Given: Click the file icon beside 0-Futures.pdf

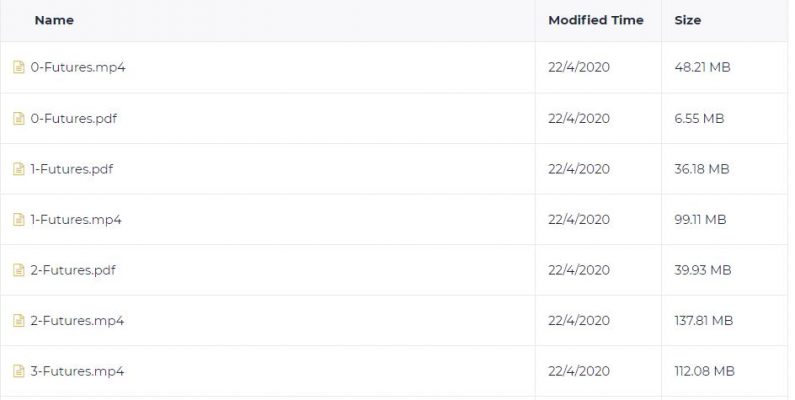Looking at the screenshot, I should point(19,119).
